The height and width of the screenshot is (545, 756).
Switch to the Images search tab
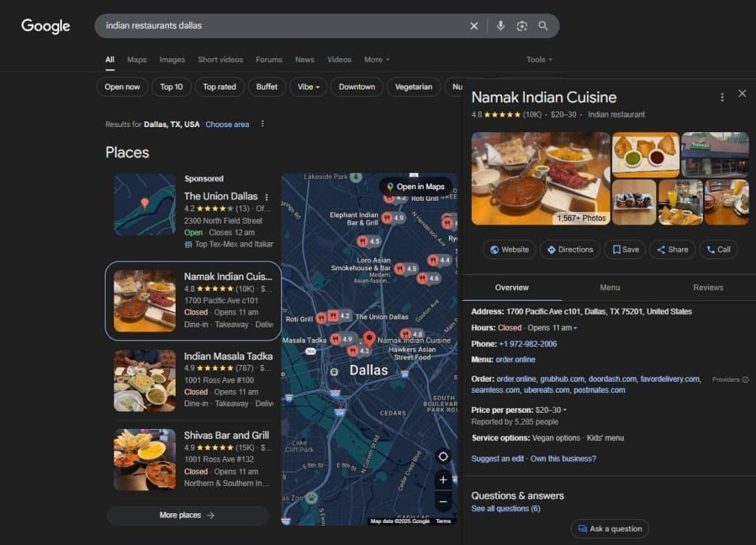[172, 60]
